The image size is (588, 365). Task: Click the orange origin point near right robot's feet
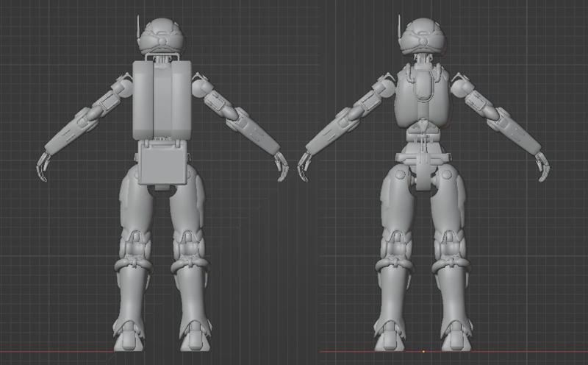423,352
